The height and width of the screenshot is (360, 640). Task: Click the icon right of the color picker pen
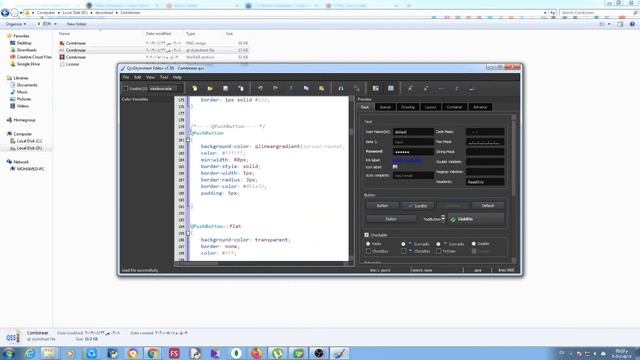pyautogui.click(x=426, y=88)
